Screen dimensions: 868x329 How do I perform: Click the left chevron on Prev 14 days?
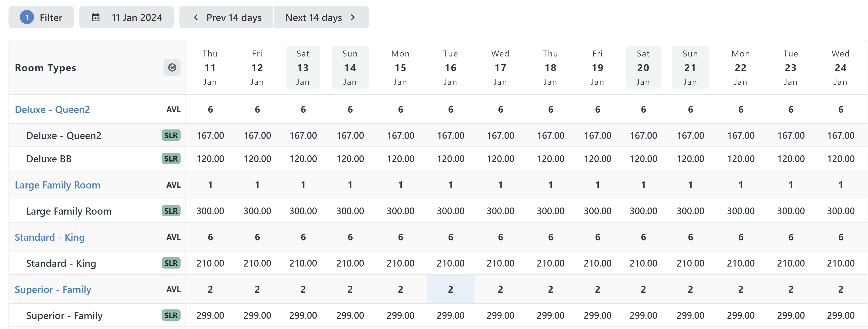pos(196,17)
